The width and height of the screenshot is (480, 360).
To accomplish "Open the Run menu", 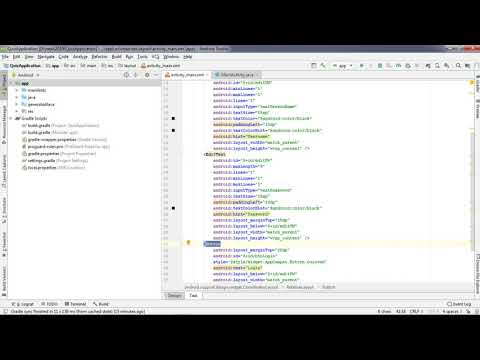I will click(129, 57).
